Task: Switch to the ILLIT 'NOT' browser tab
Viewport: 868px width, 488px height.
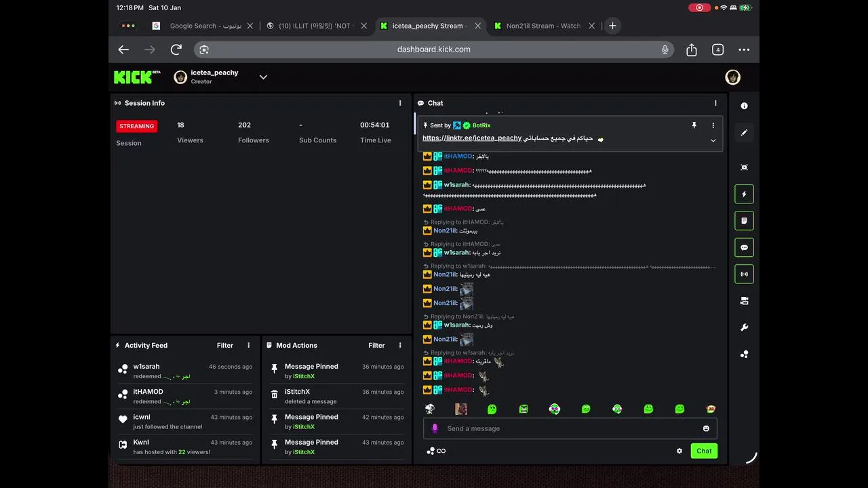Action: pyautogui.click(x=316, y=26)
